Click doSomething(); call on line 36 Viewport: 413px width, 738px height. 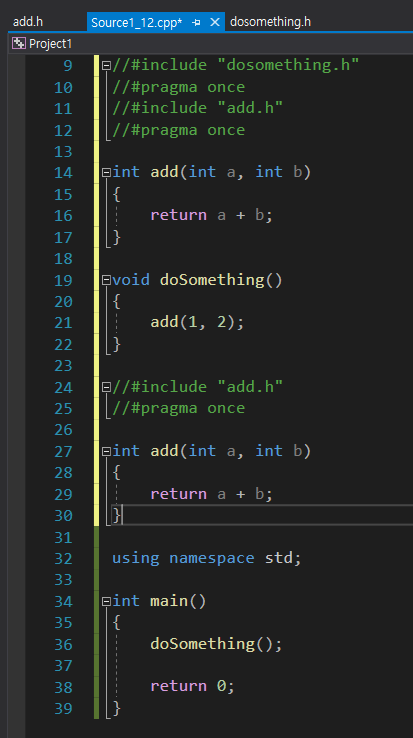[x=216, y=644]
